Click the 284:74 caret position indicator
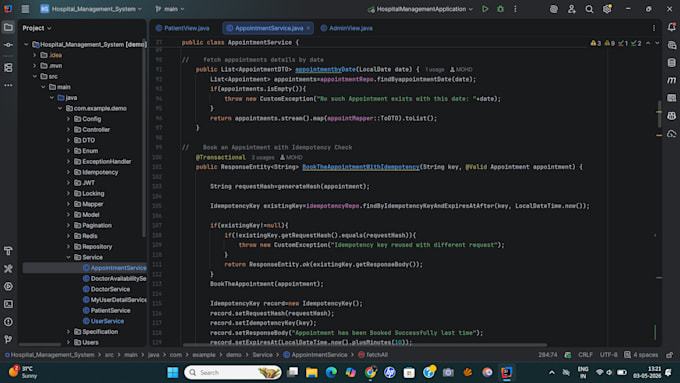Screen dimensions: 680x383 548,355
